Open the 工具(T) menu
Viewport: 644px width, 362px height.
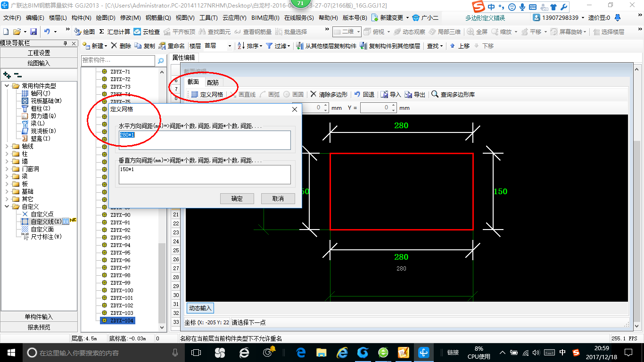coord(208,18)
